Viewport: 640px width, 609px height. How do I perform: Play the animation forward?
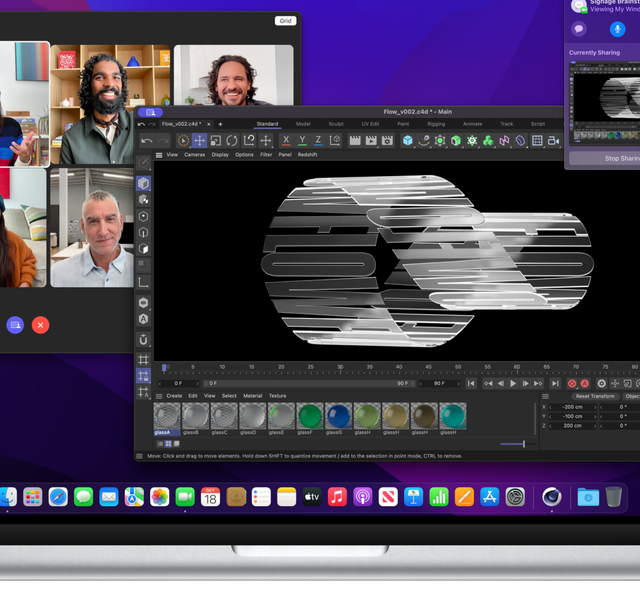513,383
